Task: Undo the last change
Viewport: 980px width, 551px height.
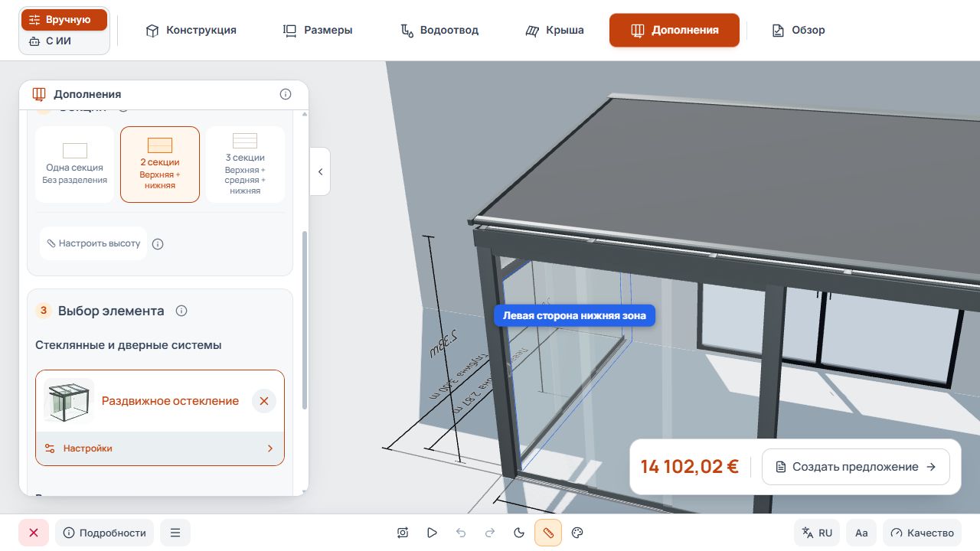Action: 461,533
